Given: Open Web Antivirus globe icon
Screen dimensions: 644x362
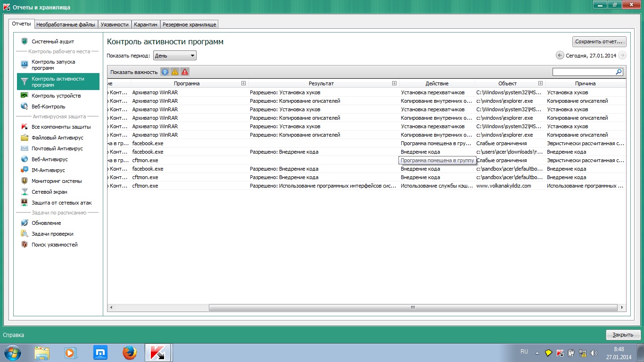Looking at the screenshot, I should point(25,159).
